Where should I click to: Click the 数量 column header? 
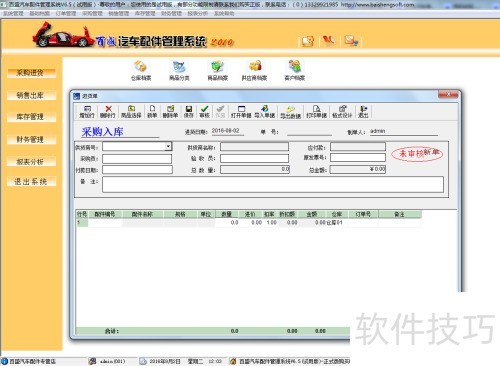click(x=227, y=214)
